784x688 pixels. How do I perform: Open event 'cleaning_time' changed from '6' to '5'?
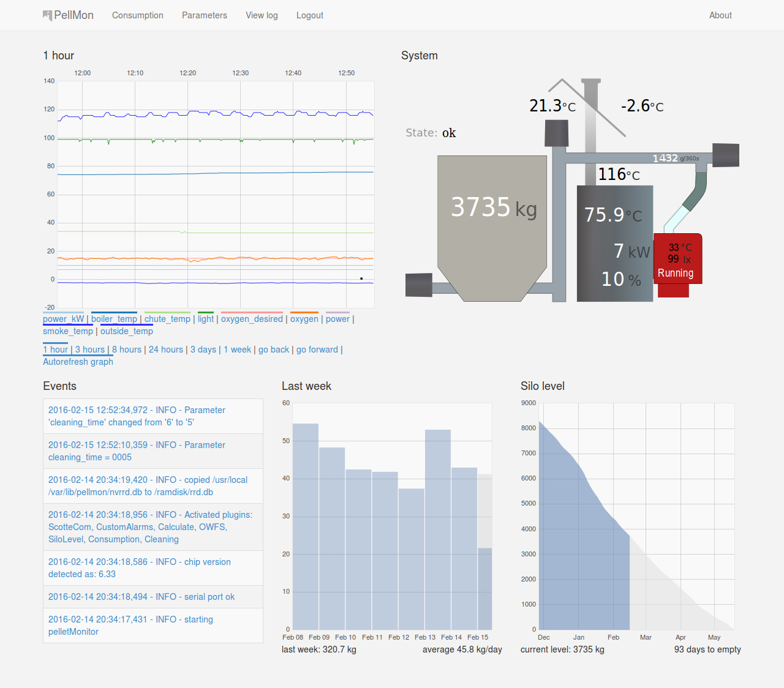tap(153, 416)
